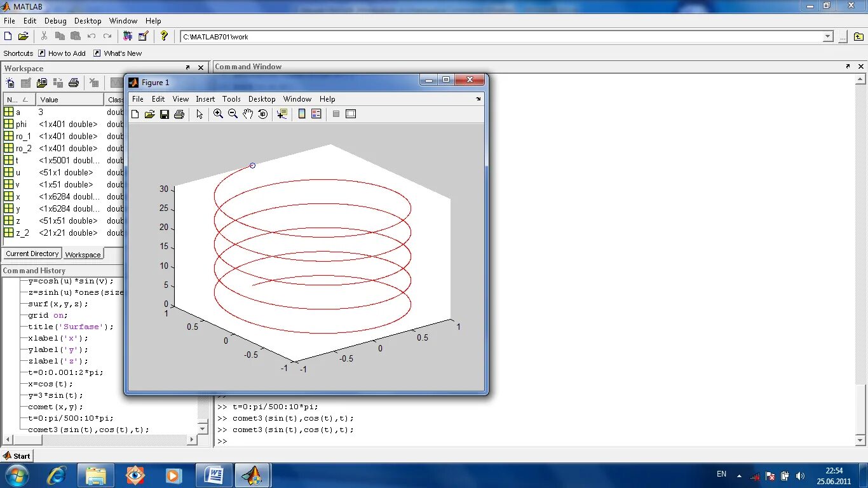
Task: Click the Windows Start orb
Action: click(17, 475)
